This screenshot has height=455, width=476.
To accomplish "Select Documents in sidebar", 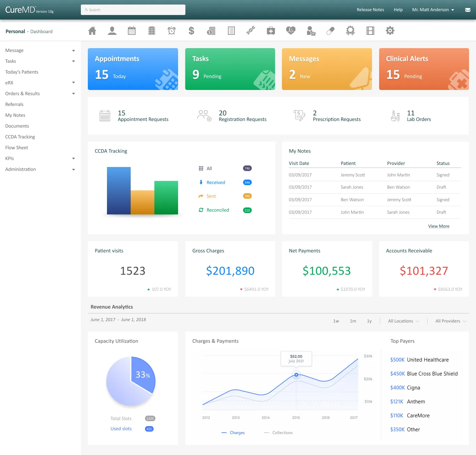I will pyautogui.click(x=17, y=126).
